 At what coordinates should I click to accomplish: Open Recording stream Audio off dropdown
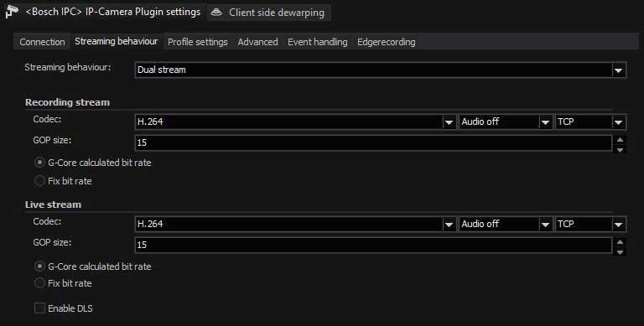coord(505,122)
